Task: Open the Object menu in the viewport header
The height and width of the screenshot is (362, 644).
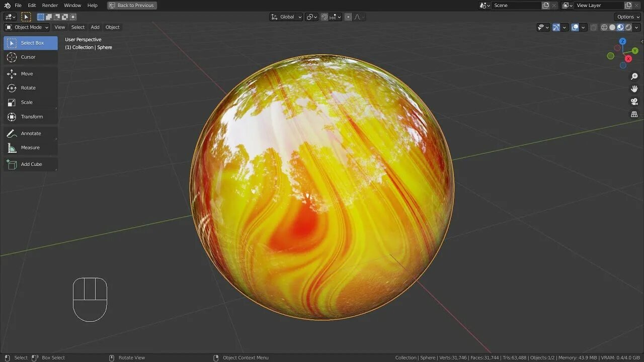Action: pyautogui.click(x=112, y=27)
